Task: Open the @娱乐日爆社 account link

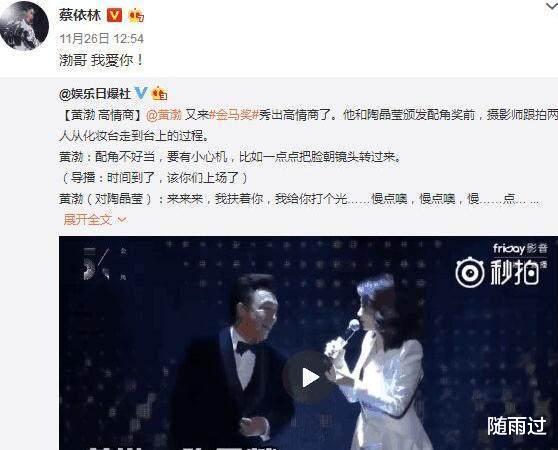Action: tap(95, 94)
